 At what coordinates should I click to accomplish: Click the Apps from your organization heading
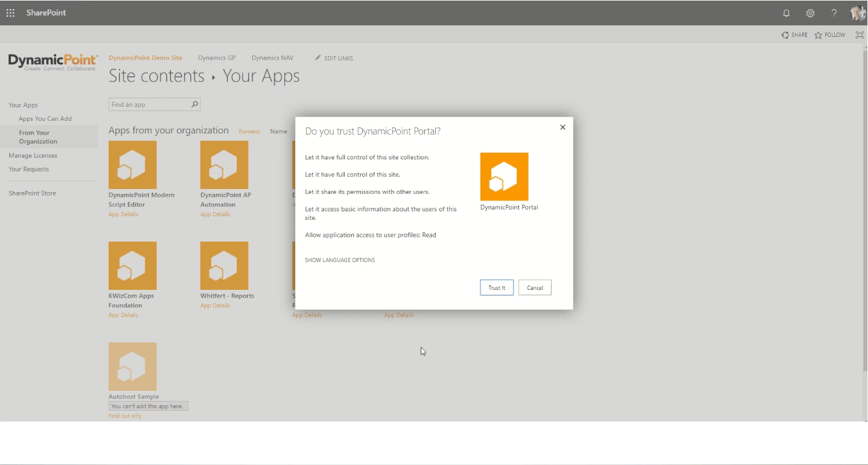click(168, 130)
